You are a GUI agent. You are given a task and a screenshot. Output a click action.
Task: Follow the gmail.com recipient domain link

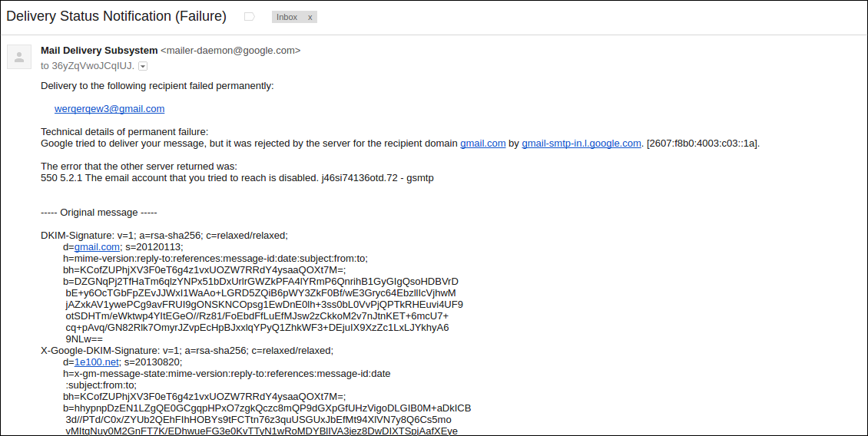tap(482, 144)
